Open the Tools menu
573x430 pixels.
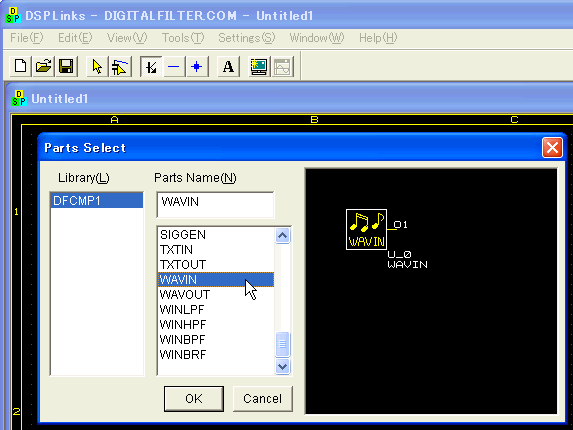(183, 38)
